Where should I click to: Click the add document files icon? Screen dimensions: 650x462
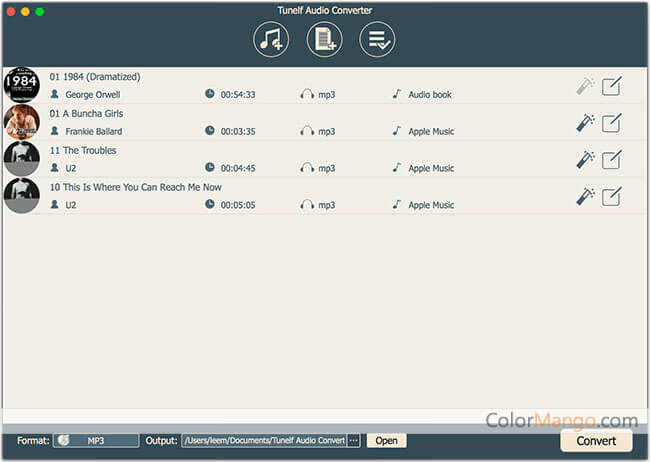pos(324,39)
